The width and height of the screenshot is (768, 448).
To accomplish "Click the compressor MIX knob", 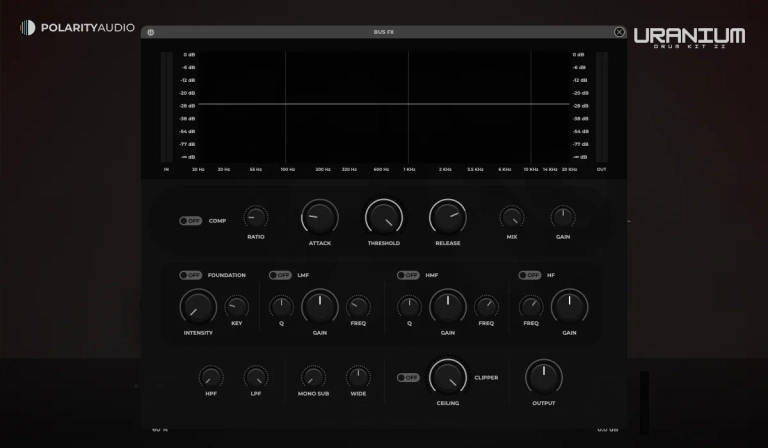I will [512, 217].
